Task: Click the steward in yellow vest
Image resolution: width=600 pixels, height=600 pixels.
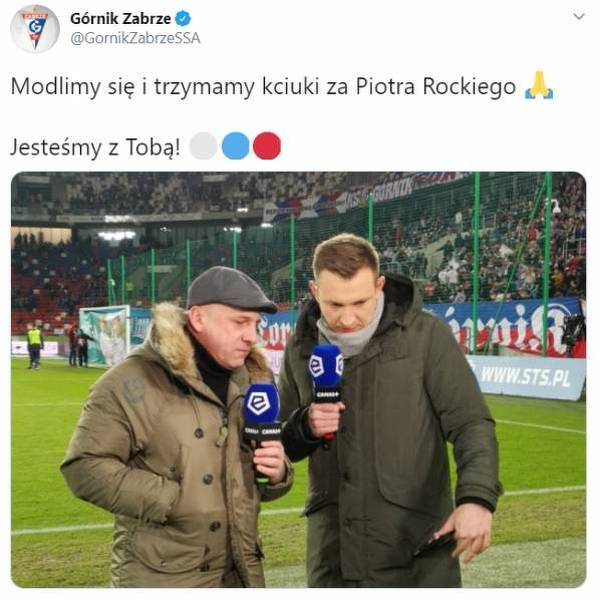Action: pyautogui.click(x=34, y=345)
